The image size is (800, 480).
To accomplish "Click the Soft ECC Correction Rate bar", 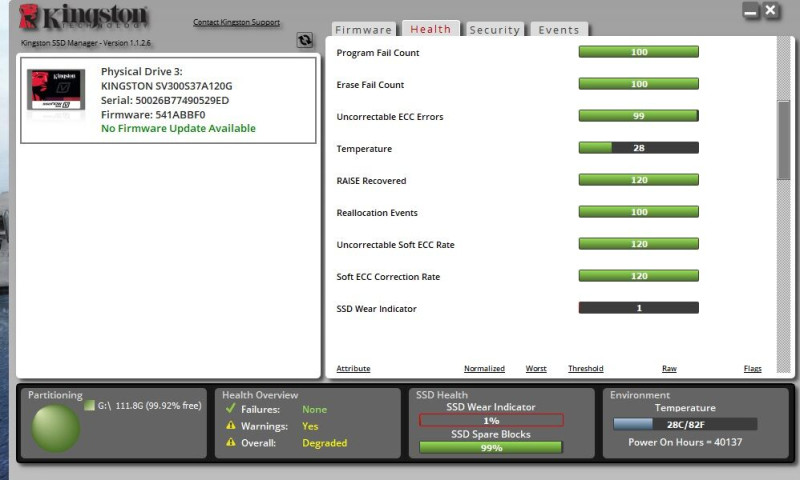I will (x=639, y=276).
